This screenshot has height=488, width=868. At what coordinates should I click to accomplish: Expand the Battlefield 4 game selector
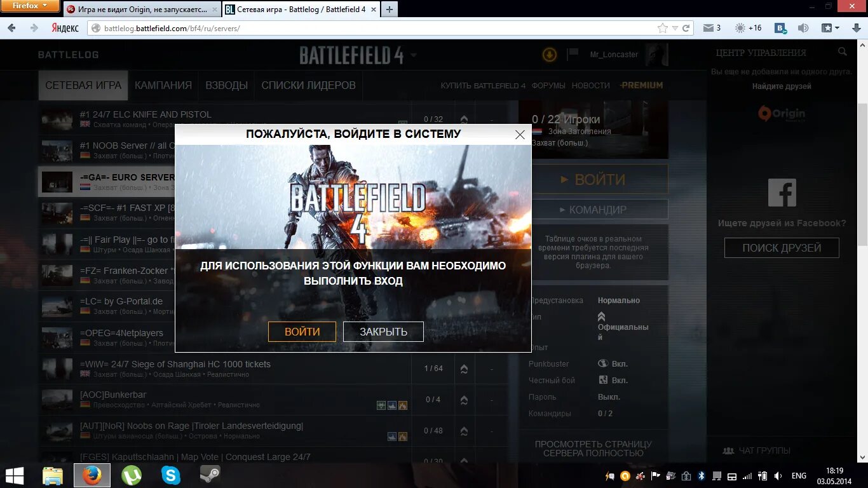point(414,55)
